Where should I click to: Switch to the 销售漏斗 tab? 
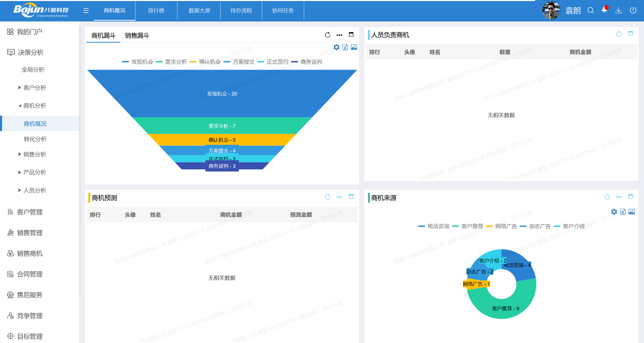[x=137, y=35]
